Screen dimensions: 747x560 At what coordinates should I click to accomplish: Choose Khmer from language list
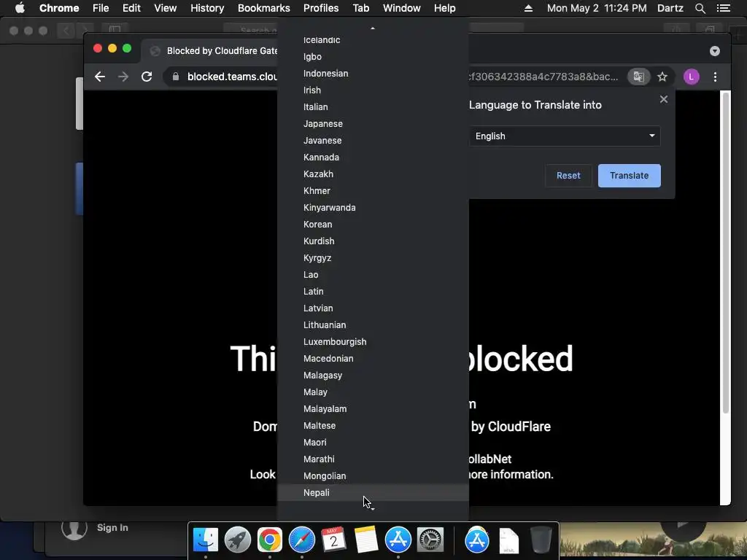[373, 191]
